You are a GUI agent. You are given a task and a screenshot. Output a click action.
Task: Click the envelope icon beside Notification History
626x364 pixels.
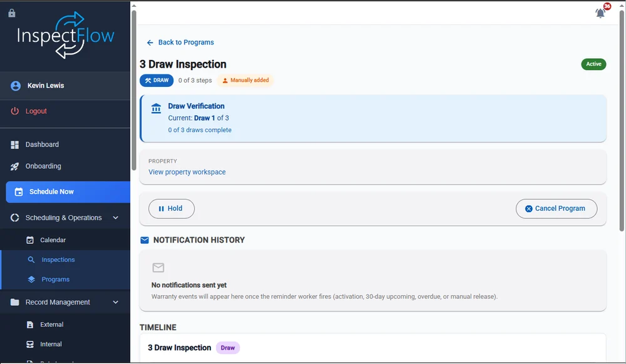click(x=145, y=240)
